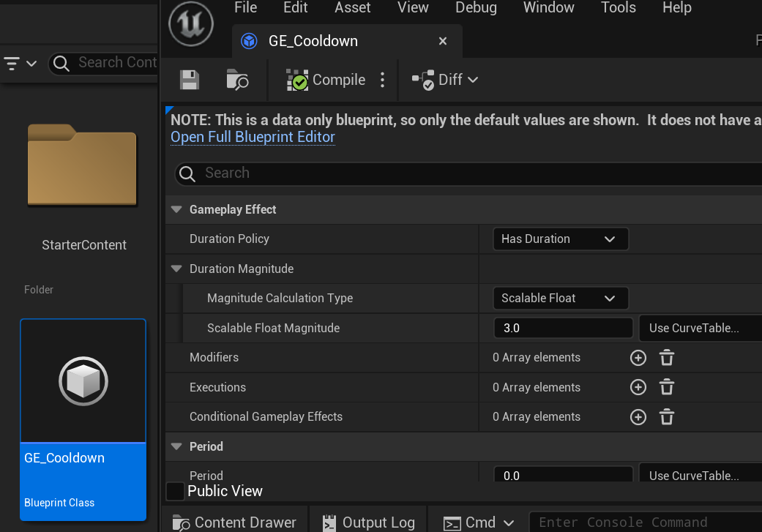Open the Diff tool
Viewport: 762px width, 532px height.
pyautogui.click(x=444, y=79)
